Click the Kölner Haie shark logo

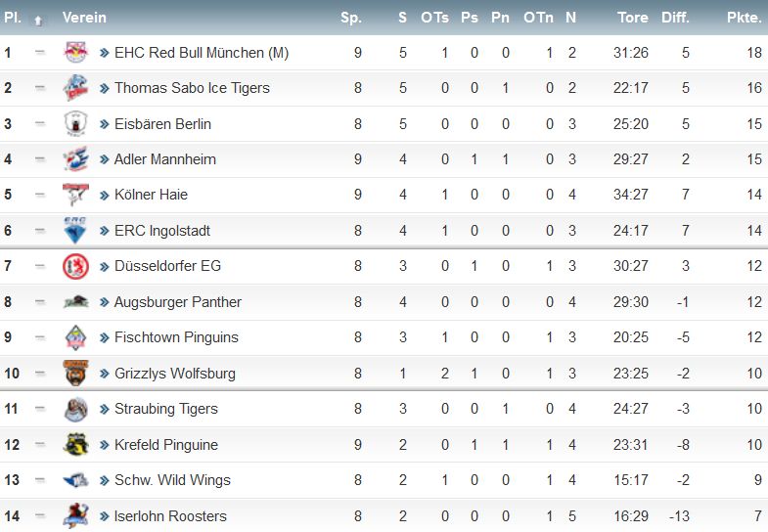click(x=75, y=195)
